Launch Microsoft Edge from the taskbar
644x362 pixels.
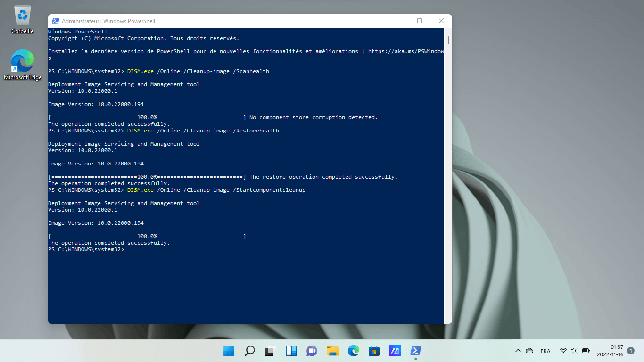(353, 351)
